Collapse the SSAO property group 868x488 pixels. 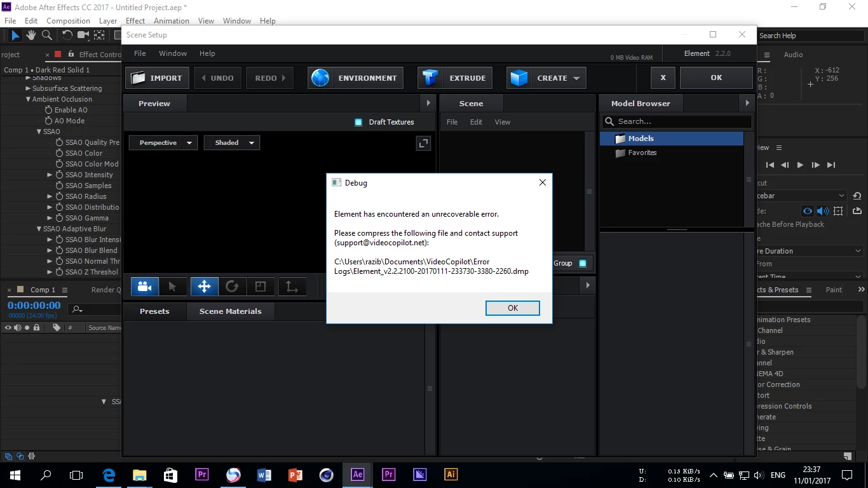click(39, 132)
